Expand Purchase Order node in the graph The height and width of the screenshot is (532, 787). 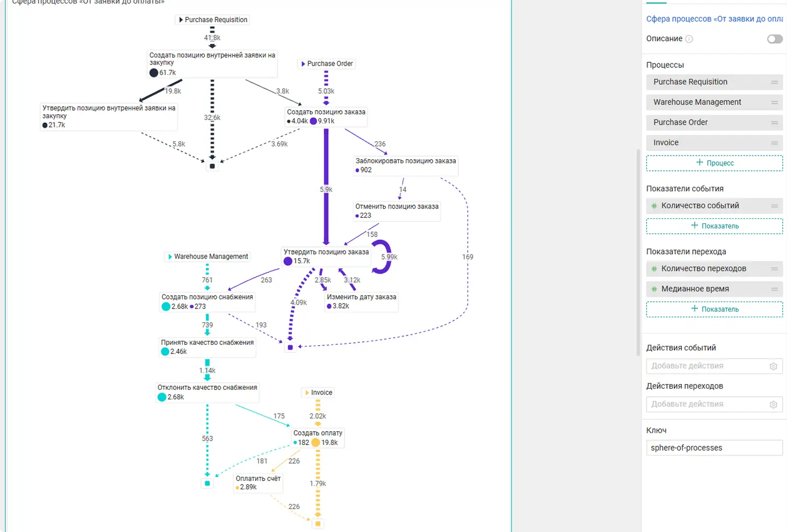point(303,64)
